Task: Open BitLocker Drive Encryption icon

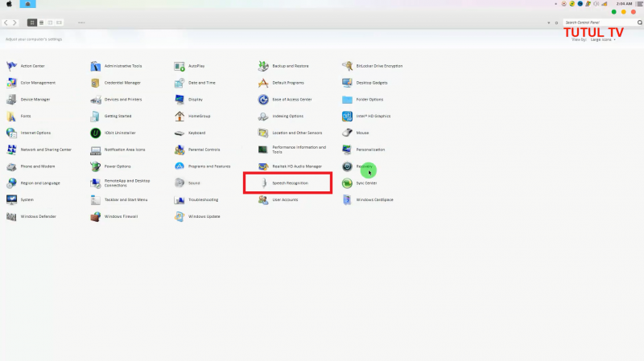Action: [x=347, y=66]
